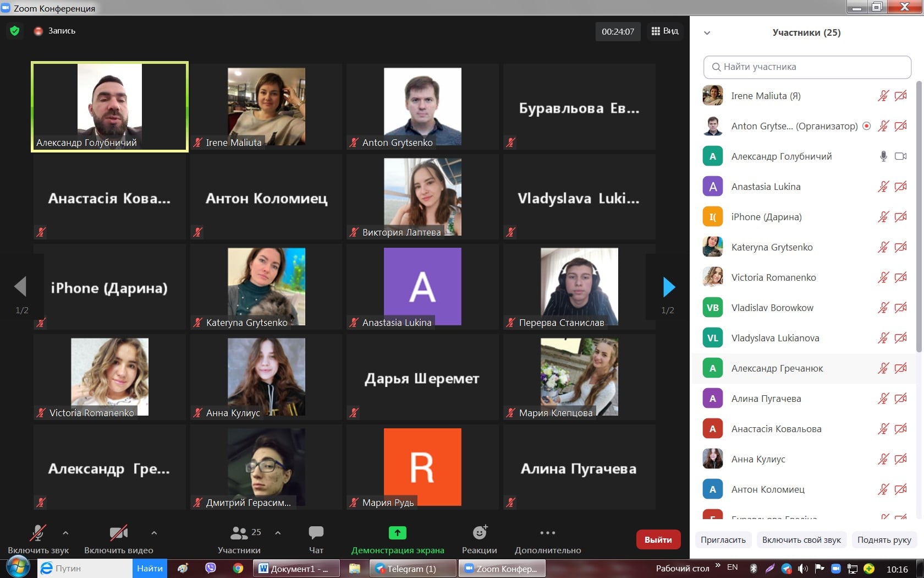
Task: Select Anton Grytsenko video tile
Action: pyautogui.click(x=422, y=107)
